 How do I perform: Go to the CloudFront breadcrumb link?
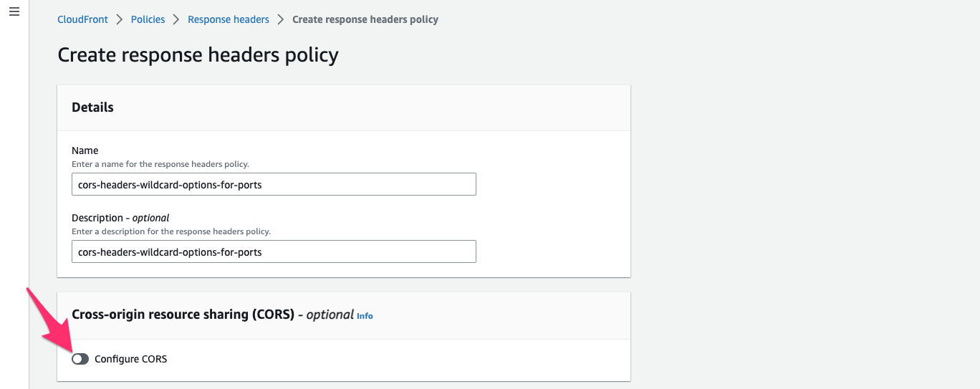click(x=82, y=19)
